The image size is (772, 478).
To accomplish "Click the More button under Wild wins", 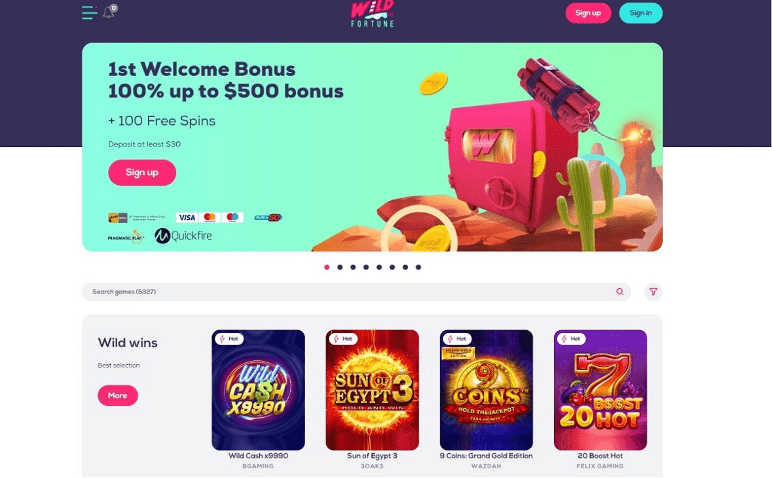I will tap(118, 395).
